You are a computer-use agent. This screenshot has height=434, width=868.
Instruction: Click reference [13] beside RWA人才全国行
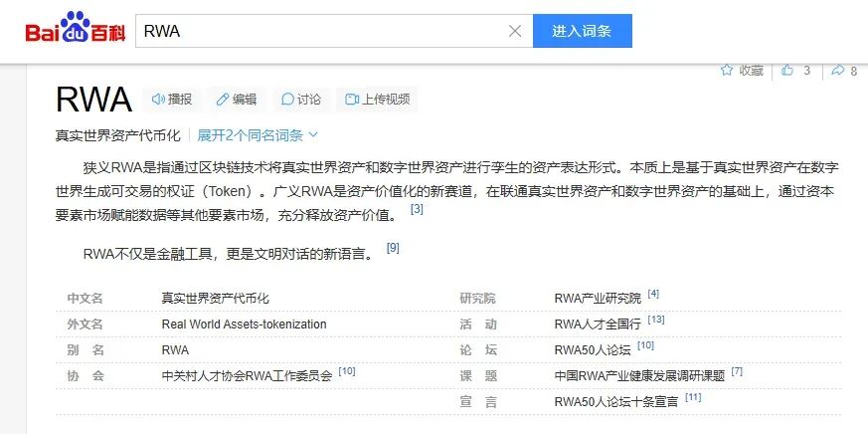[656, 321]
